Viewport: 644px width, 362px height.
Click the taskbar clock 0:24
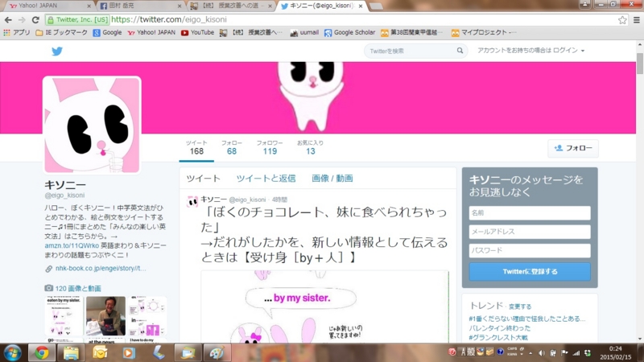(x=615, y=349)
